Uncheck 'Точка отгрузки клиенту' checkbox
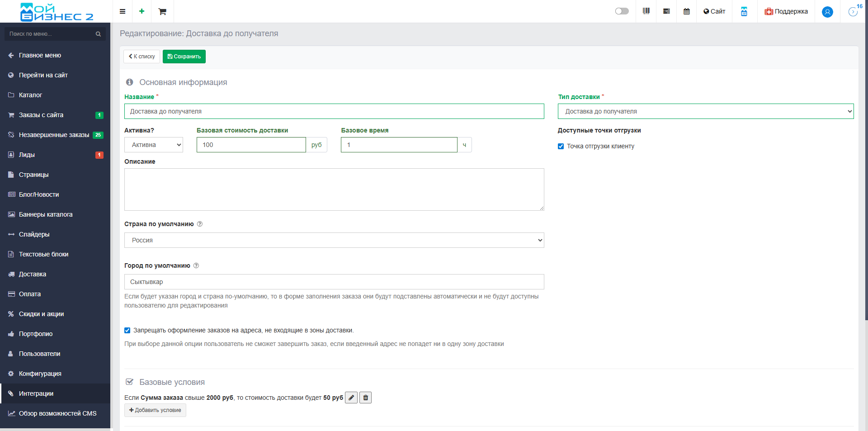This screenshot has width=868, height=431. 561,146
